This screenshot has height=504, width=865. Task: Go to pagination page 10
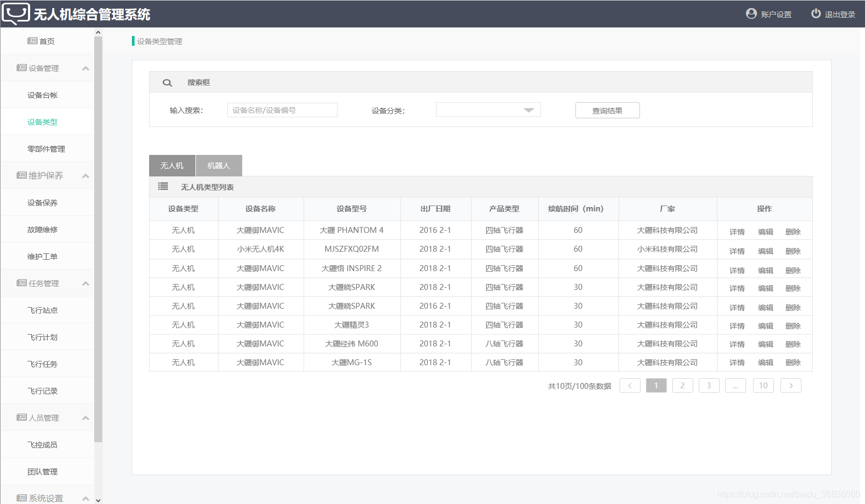coord(763,386)
